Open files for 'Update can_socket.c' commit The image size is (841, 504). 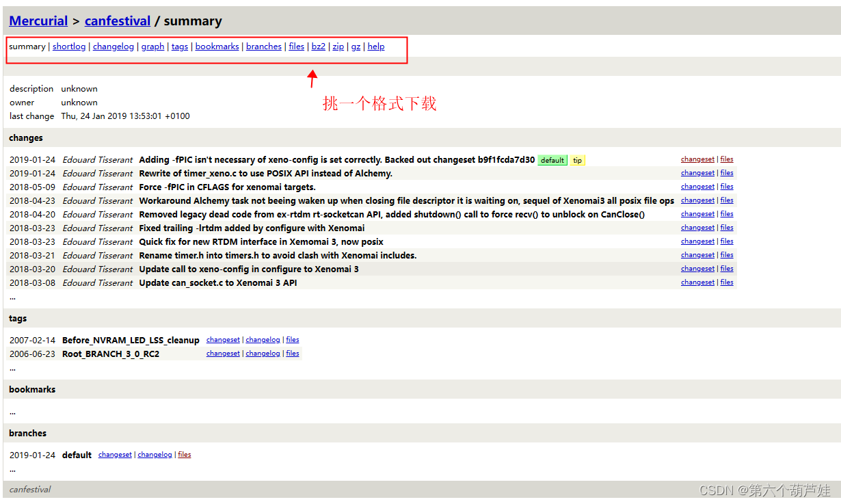tap(727, 282)
